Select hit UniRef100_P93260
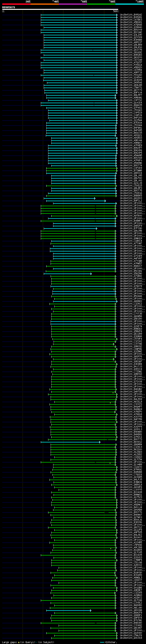The height and width of the screenshot is (644, 146). tap(131, 75)
